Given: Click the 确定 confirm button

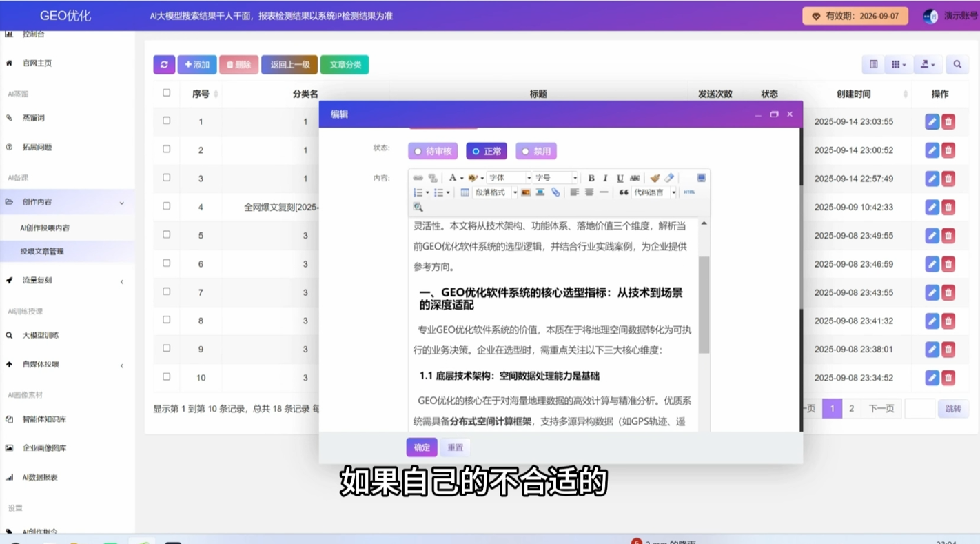Looking at the screenshot, I should pos(421,447).
